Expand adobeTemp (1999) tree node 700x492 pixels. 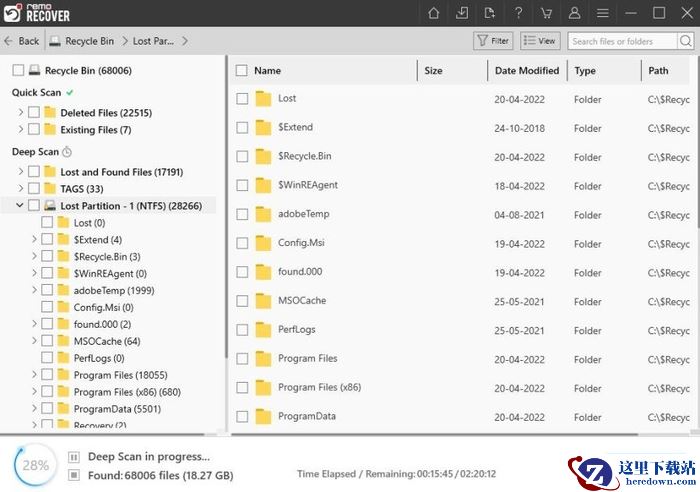(x=34, y=290)
